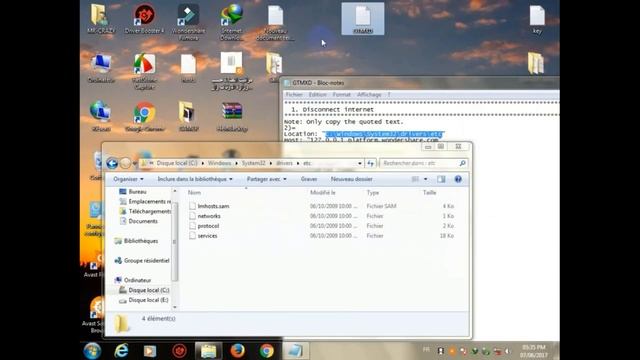The width and height of the screenshot is (640, 360).
Task: Sort files by the Nom column
Action: [x=194, y=193]
